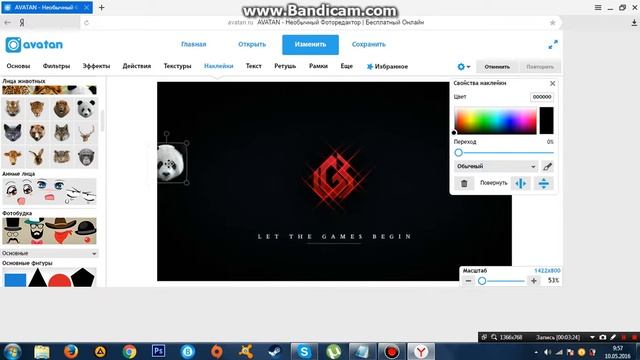Switch to the Основы menu
Image resolution: width=640 pixels, height=360 pixels.
(x=18, y=66)
